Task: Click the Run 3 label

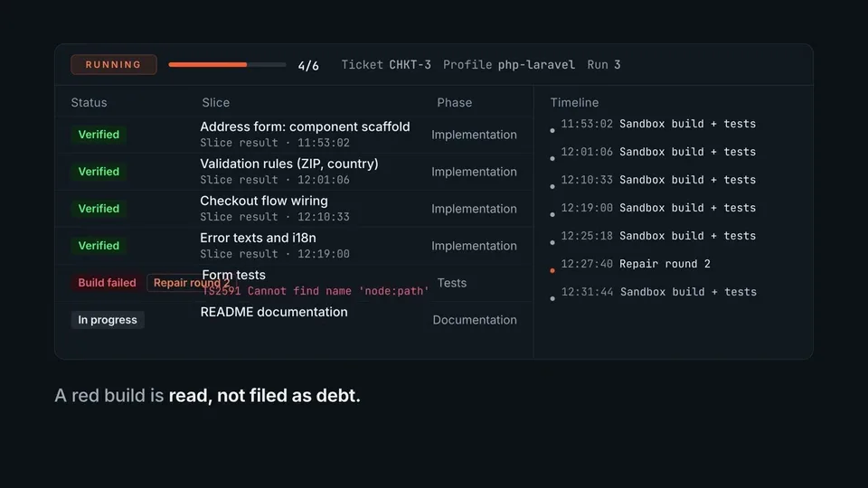Action: tap(603, 65)
